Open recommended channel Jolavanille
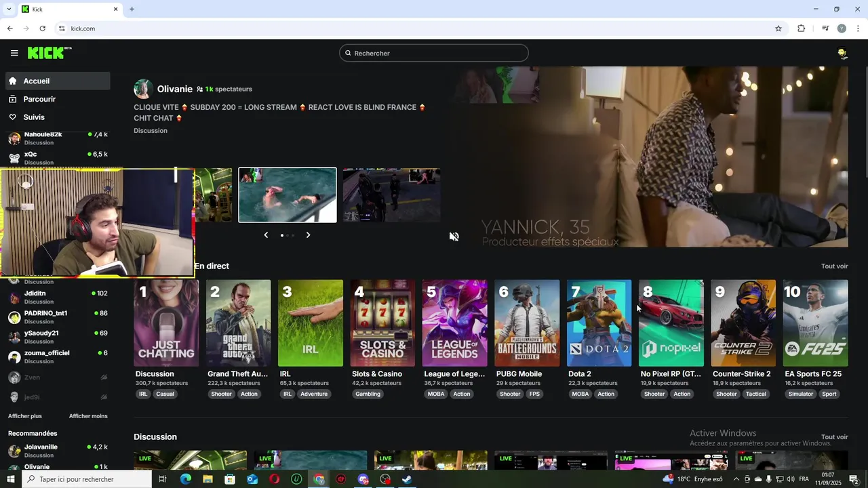The image size is (868, 488). click(x=58, y=451)
